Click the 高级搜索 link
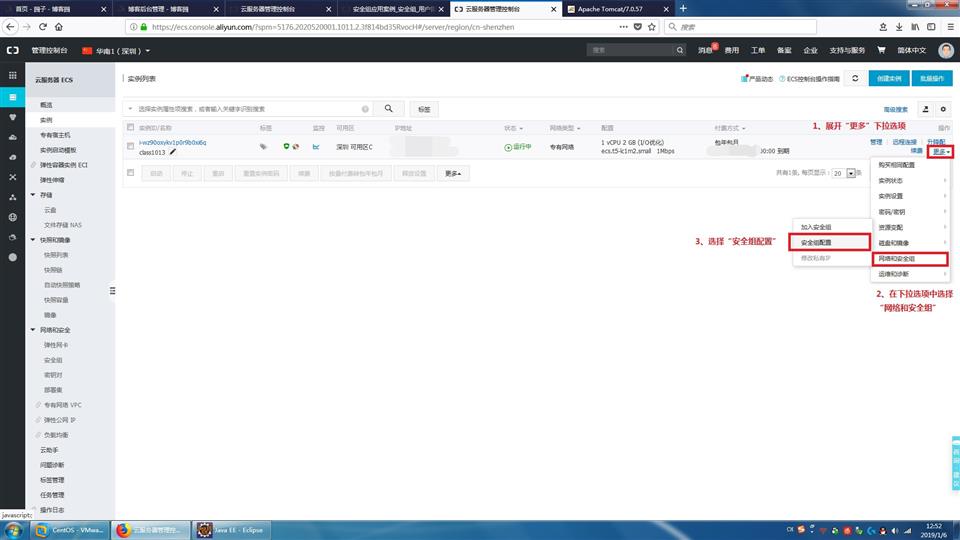Screen dimensions: 960x540 (895, 110)
